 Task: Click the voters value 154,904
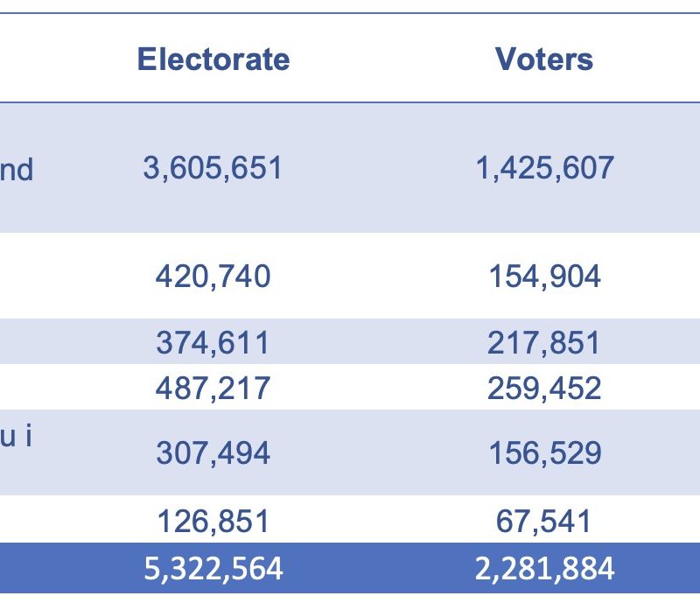(x=544, y=277)
